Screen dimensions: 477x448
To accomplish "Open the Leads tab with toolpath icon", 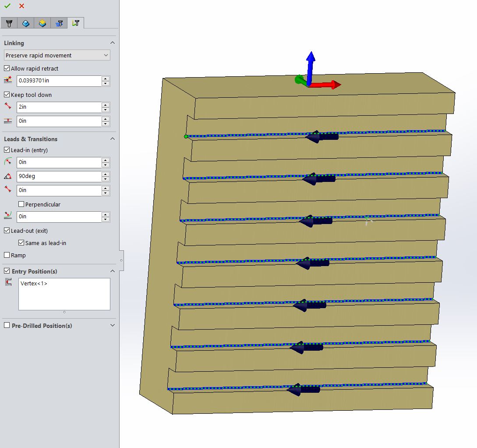I will (76, 23).
